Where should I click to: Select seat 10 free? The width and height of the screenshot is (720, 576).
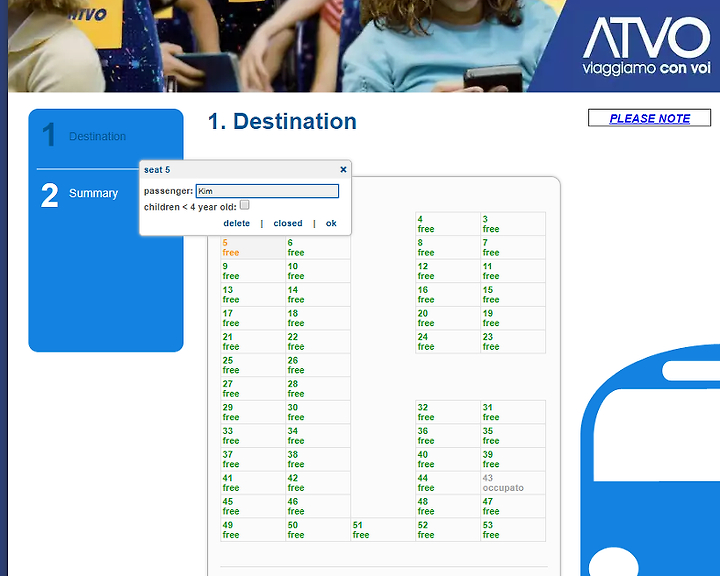click(318, 271)
